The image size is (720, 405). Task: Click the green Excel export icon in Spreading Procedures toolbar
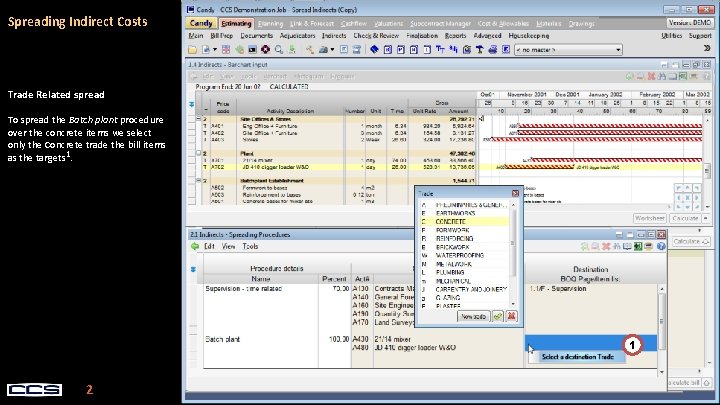638,247
